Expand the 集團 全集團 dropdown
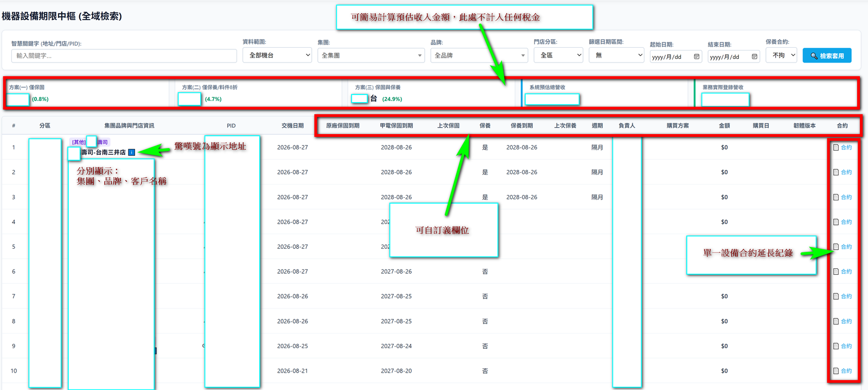This screenshot has height=390, width=868. (x=371, y=55)
